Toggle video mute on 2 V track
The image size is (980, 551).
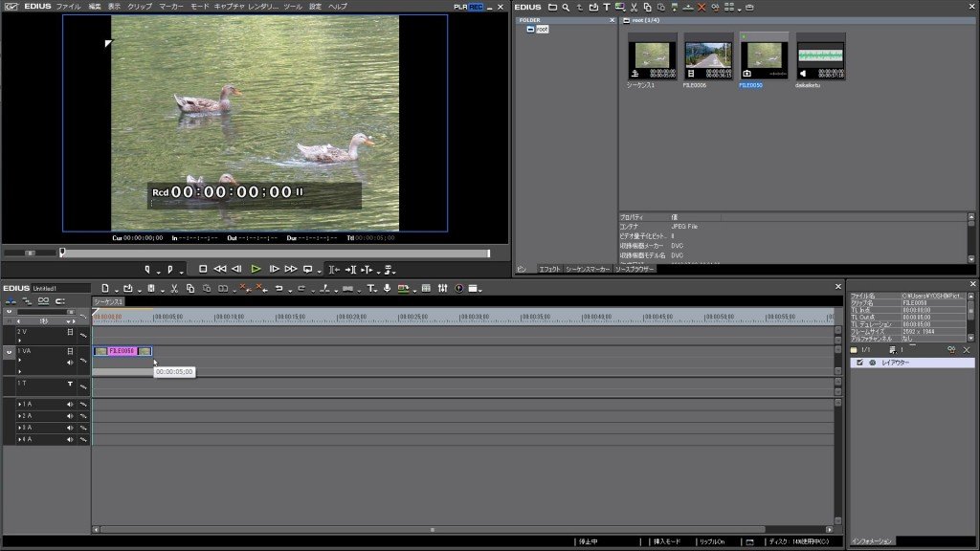(70, 332)
